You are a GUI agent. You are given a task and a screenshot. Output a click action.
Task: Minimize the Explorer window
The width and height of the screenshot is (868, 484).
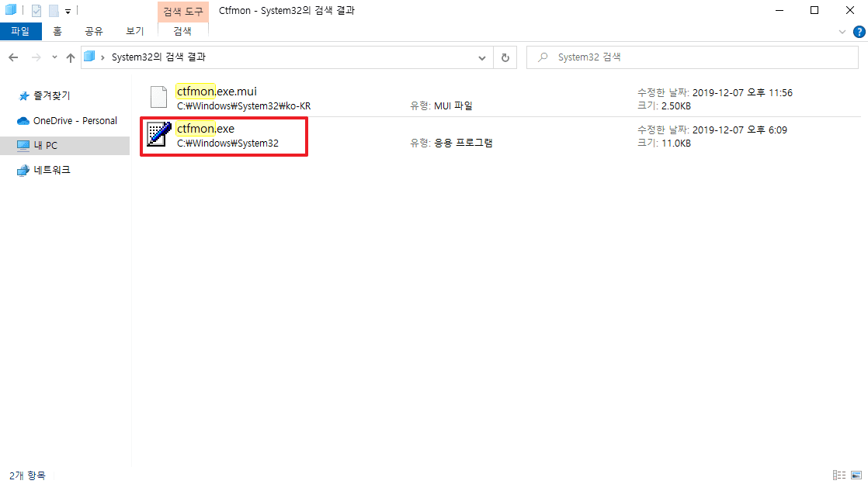click(x=779, y=11)
